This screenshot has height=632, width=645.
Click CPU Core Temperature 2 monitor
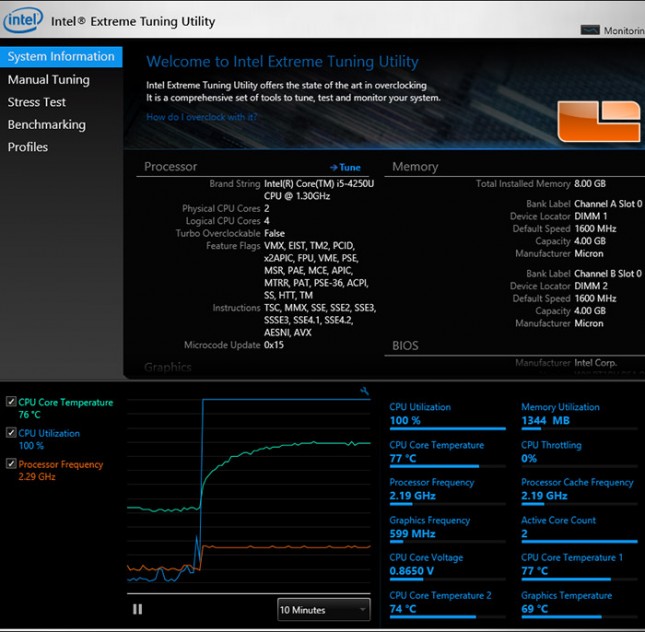pyautogui.click(x=448, y=604)
